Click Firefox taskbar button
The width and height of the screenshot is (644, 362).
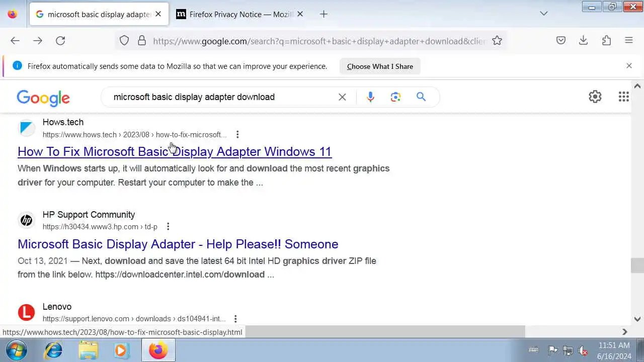point(158,350)
